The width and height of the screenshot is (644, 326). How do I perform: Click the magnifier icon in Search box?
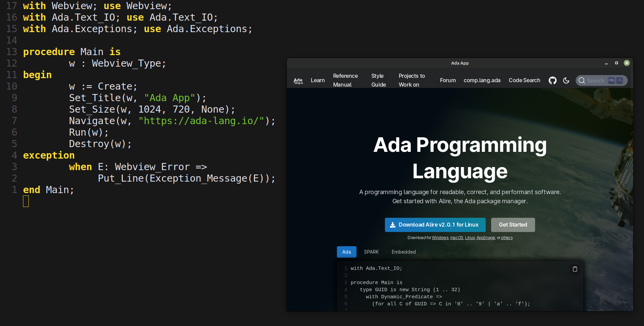582,80
